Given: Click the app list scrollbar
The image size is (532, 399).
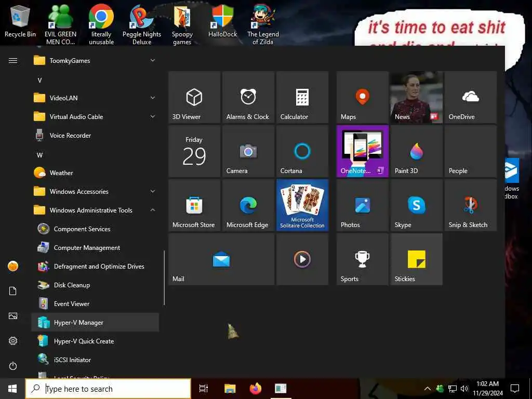Looking at the screenshot, I should point(164,278).
